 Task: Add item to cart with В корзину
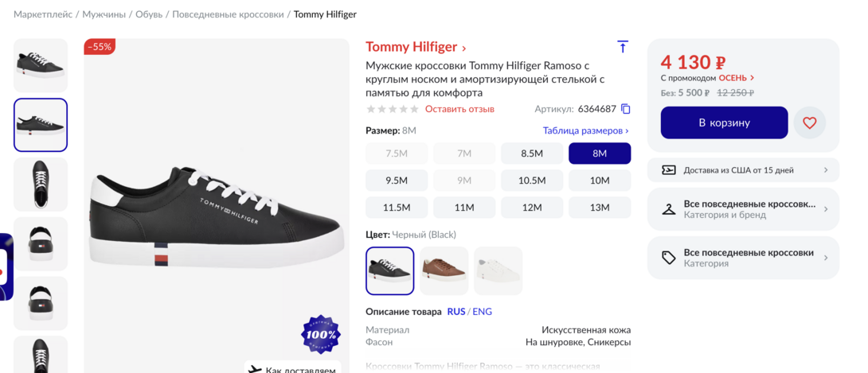(x=724, y=122)
